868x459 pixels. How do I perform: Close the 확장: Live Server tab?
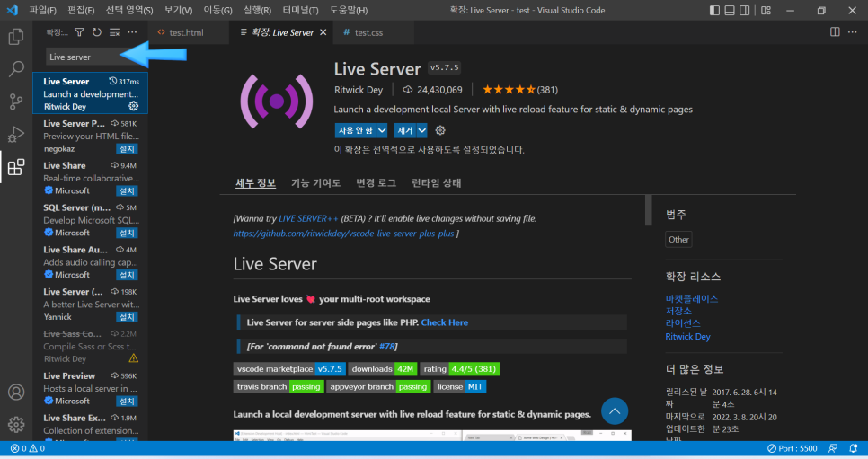coord(323,32)
